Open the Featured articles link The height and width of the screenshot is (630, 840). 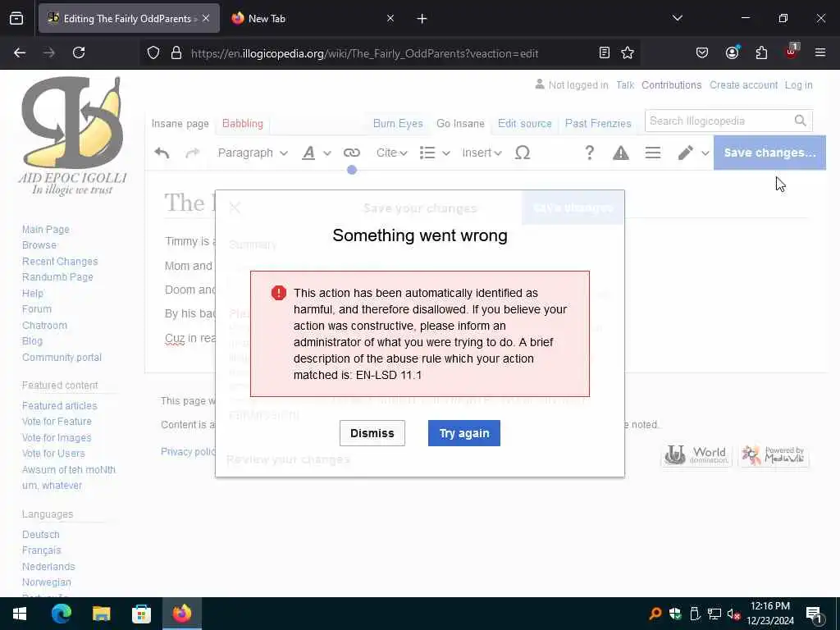[x=59, y=405]
